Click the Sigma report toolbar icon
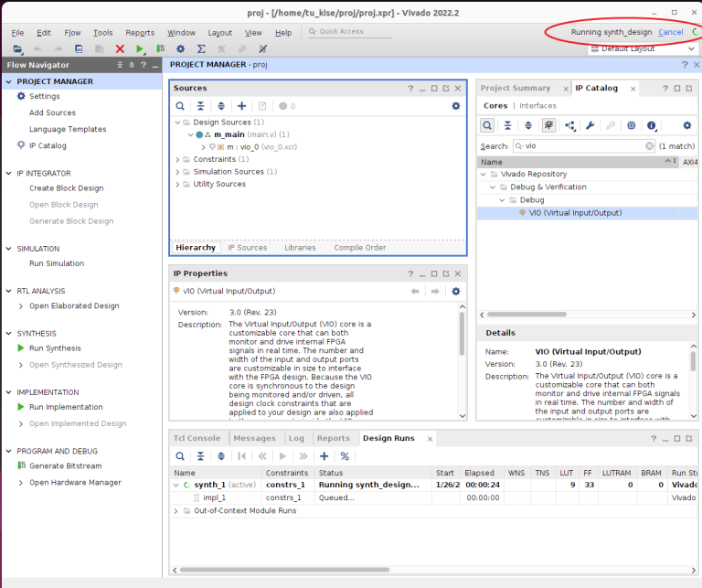702x588 pixels. click(x=201, y=48)
